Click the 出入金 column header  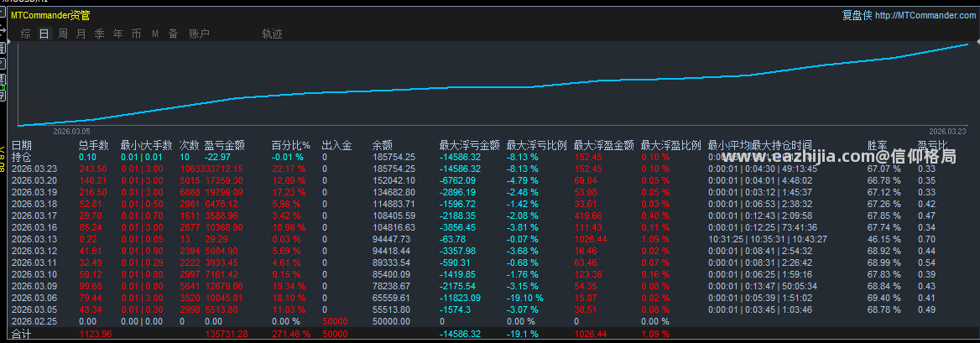(x=337, y=146)
